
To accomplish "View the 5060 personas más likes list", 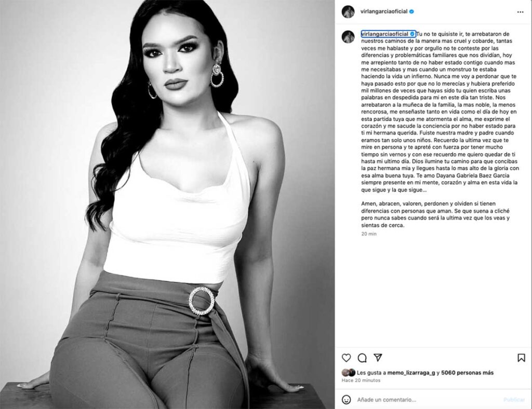I will [x=467, y=373].
